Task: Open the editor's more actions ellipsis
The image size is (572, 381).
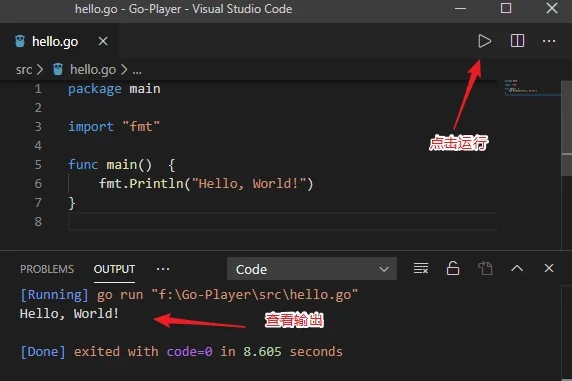Action: (549, 41)
